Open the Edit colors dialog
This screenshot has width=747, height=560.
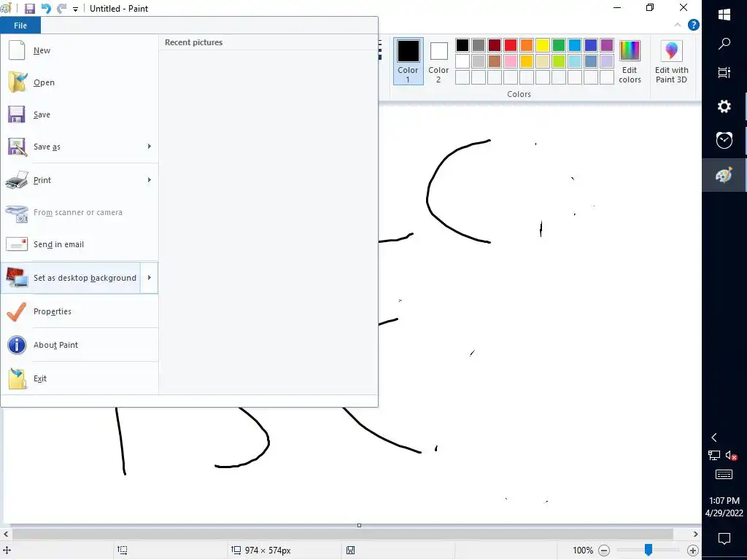630,61
